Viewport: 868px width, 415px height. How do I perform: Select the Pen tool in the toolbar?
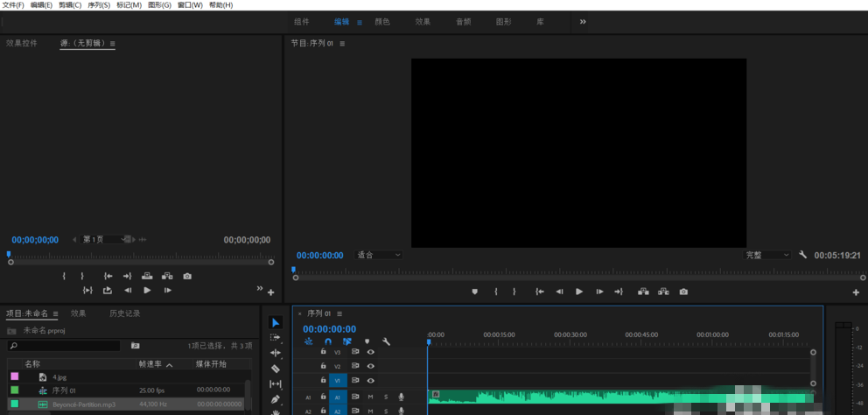[276, 399]
